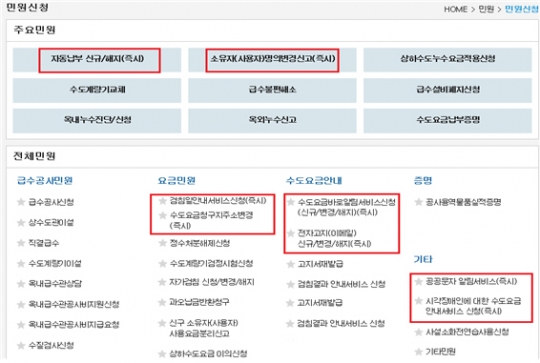Viewport: 540px width, 363px height.
Task: Click the 급수공사민원 category heading
Action: pyautogui.click(x=45, y=180)
